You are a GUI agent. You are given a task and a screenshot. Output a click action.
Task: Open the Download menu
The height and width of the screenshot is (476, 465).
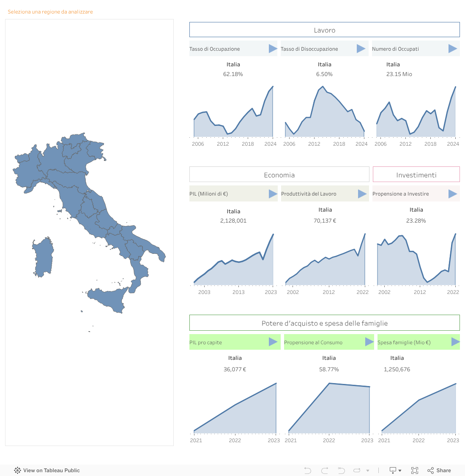[395, 470]
